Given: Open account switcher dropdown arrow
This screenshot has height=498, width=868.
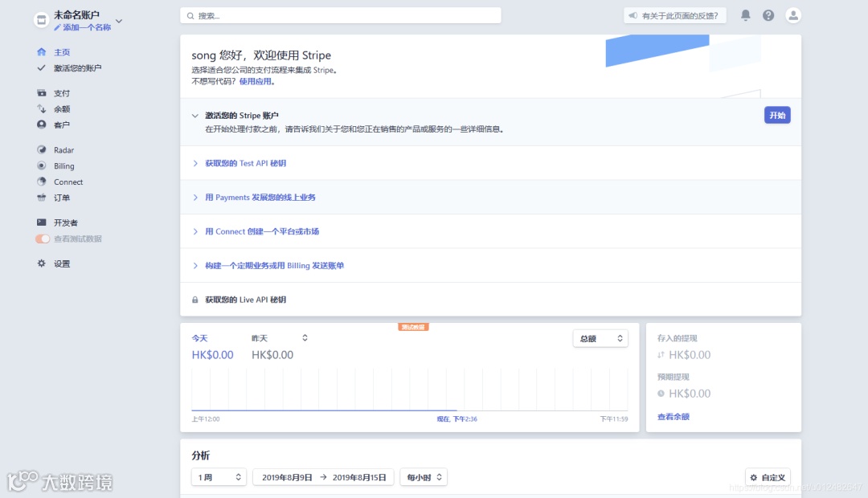Looking at the screenshot, I should (x=118, y=21).
